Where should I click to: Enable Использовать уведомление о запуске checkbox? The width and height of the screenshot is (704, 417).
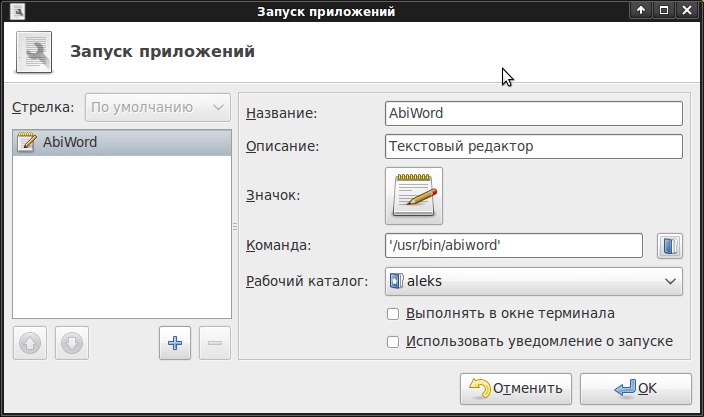[x=393, y=342]
